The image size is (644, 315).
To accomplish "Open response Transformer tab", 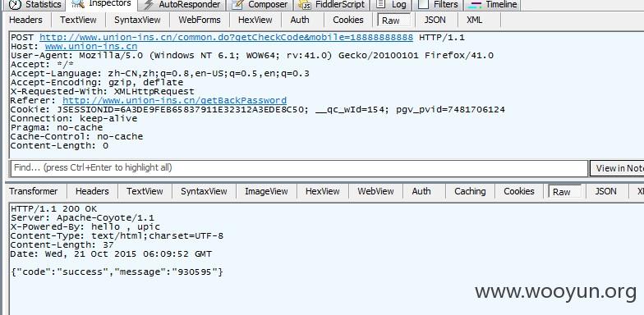I will pos(33,191).
